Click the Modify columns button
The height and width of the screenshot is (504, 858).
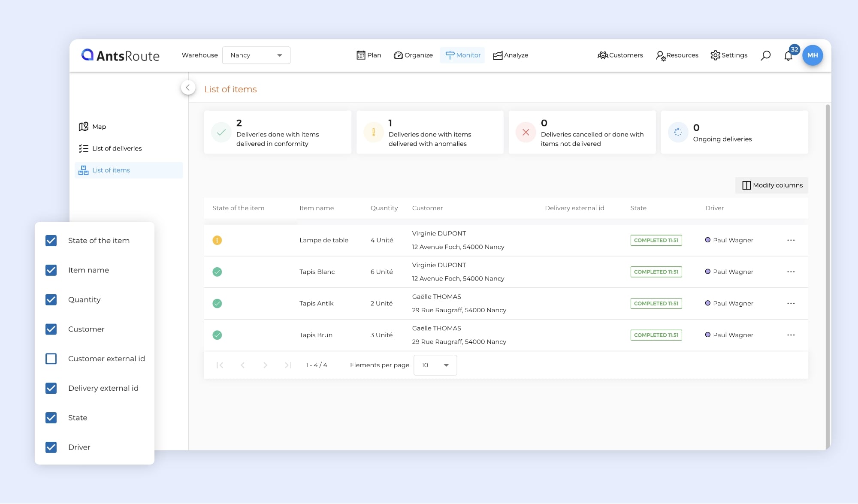pos(772,185)
